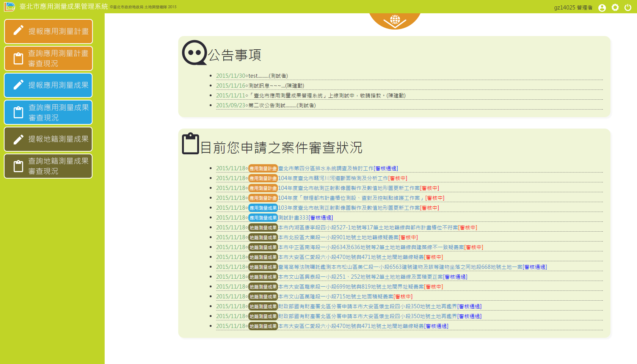
Task: Open 查詢應用測量計畫審查現況 menu item
Action: point(49,58)
